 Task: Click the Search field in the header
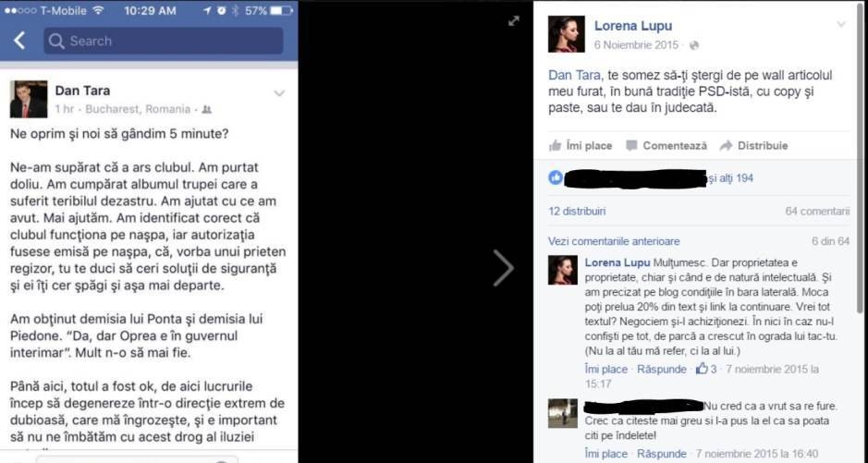click(164, 41)
